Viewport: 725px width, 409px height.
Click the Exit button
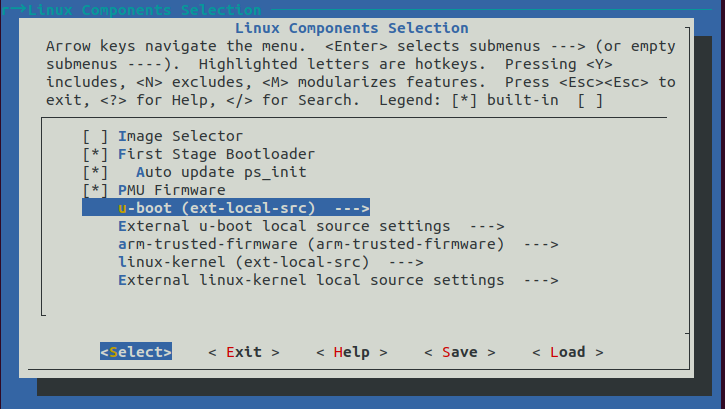[x=243, y=352]
